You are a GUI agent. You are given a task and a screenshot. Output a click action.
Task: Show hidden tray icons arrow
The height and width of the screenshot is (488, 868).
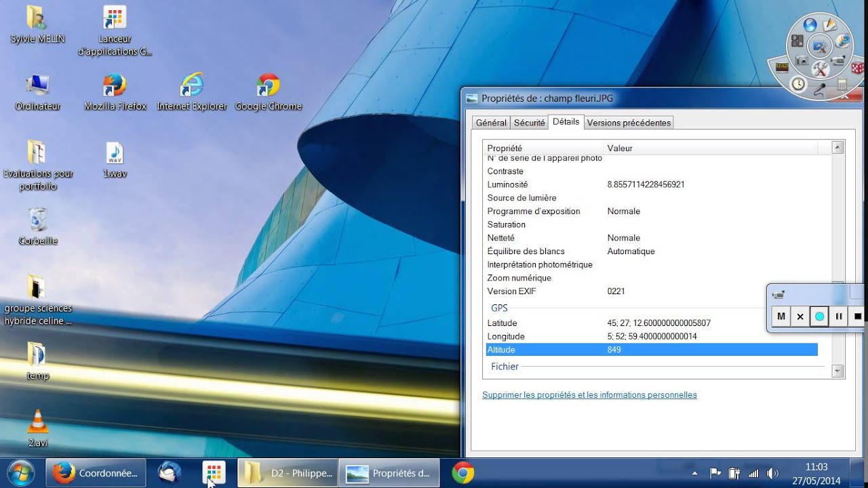694,473
